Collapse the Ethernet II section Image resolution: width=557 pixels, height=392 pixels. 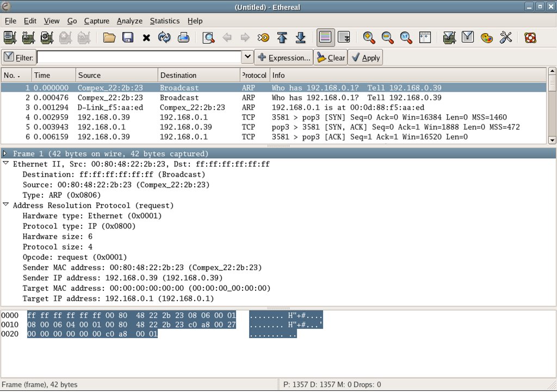pos(5,164)
